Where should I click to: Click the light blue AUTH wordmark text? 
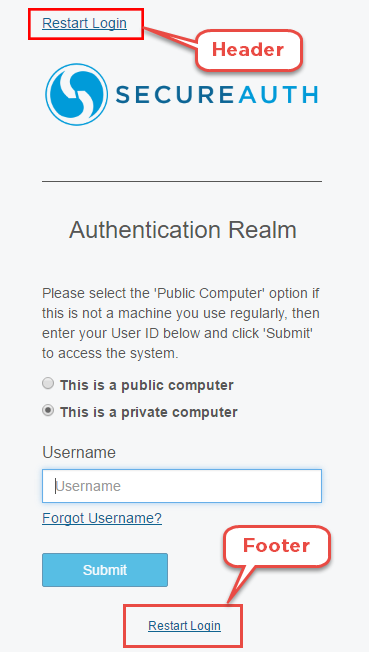(278, 94)
